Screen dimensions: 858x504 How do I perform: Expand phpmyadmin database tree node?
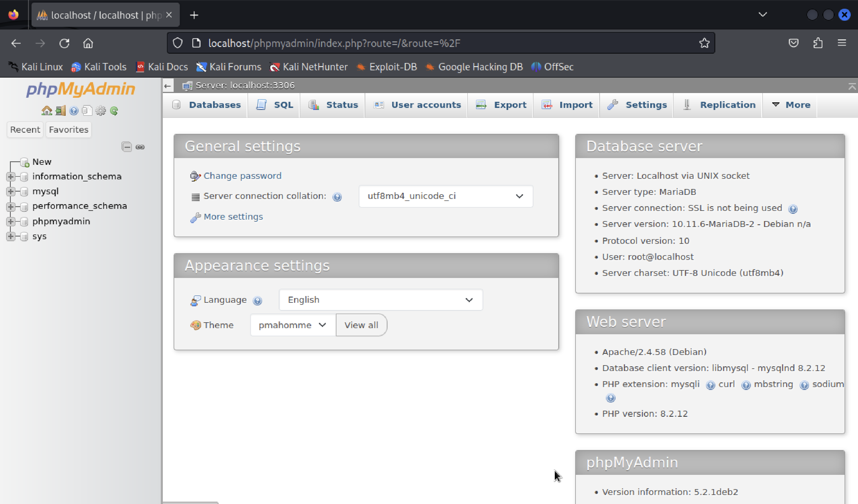click(11, 222)
